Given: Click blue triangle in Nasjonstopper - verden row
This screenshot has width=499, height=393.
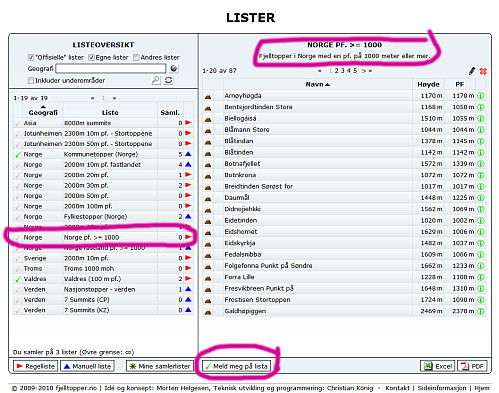Looking at the screenshot, I should click(188, 289).
